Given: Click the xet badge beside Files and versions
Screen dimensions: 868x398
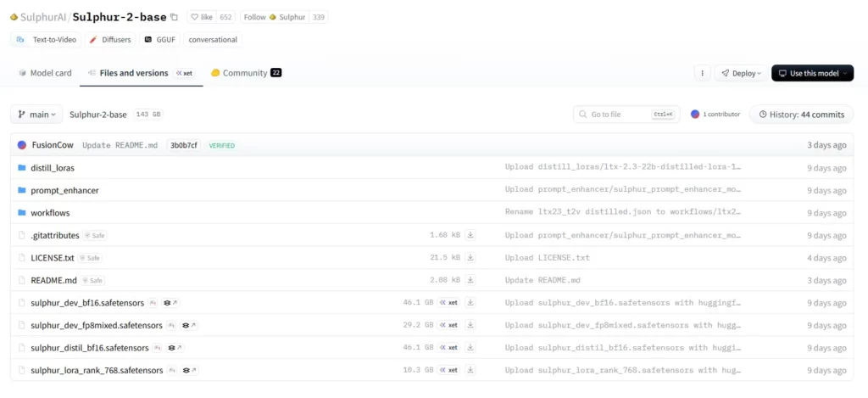Looking at the screenshot, I should point(184,73).
